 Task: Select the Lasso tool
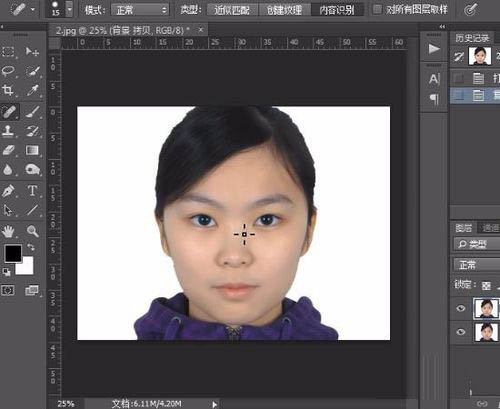coord(8,71)
